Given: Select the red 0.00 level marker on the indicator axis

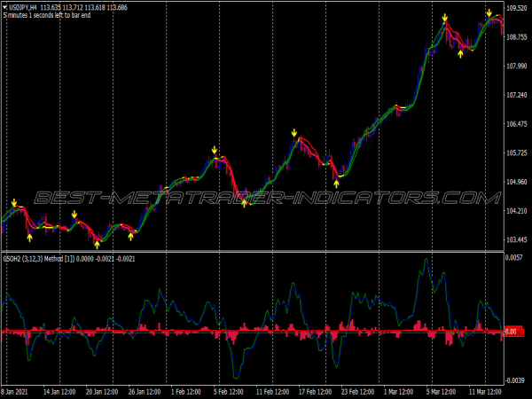Looking at the screenshot, I should point(515,331).
